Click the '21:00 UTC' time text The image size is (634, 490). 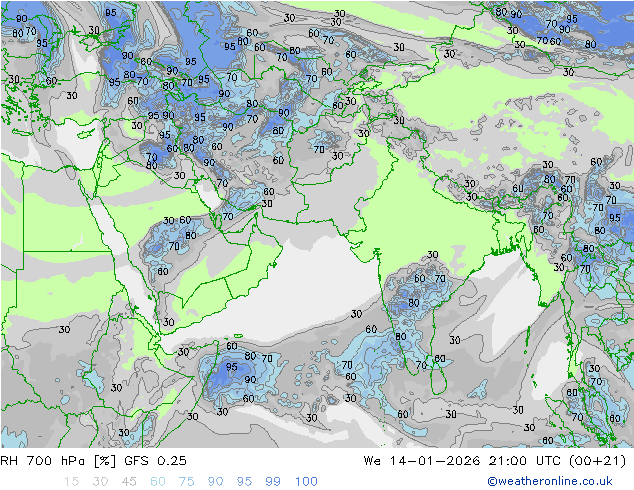pos(526,460)
